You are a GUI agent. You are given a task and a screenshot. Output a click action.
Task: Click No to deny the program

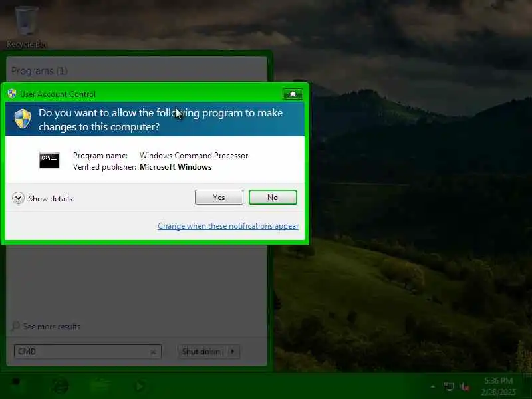273,197
